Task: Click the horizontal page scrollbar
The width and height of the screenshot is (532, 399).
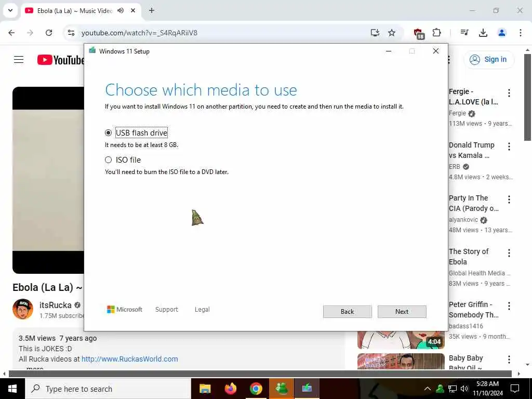Action: (x=260, y=374)
